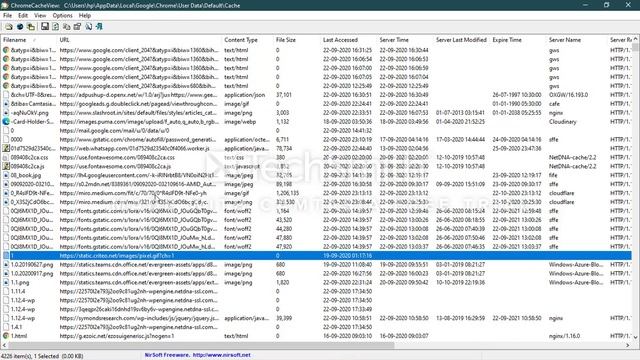Click the image icon beside 1.0.20190627.png
The image size is (640, 360).
click(x=6, y=264)
